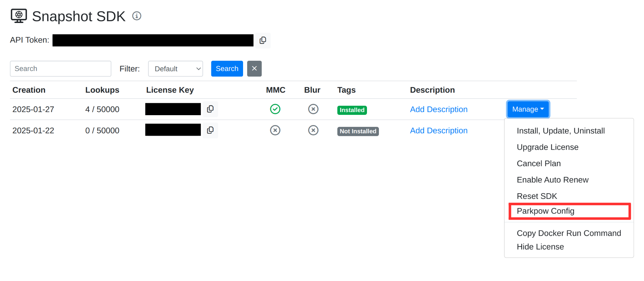
Task: Select Parkpow Config from the menu
Action: pyautogui.click(x=546, y=211)
